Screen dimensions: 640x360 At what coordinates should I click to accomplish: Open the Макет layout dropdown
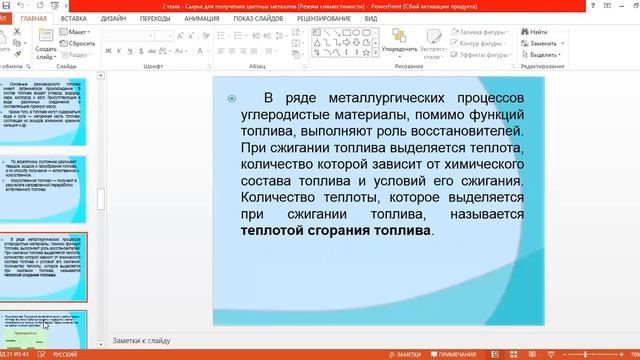pyautogui.click(x=75, y=32)
